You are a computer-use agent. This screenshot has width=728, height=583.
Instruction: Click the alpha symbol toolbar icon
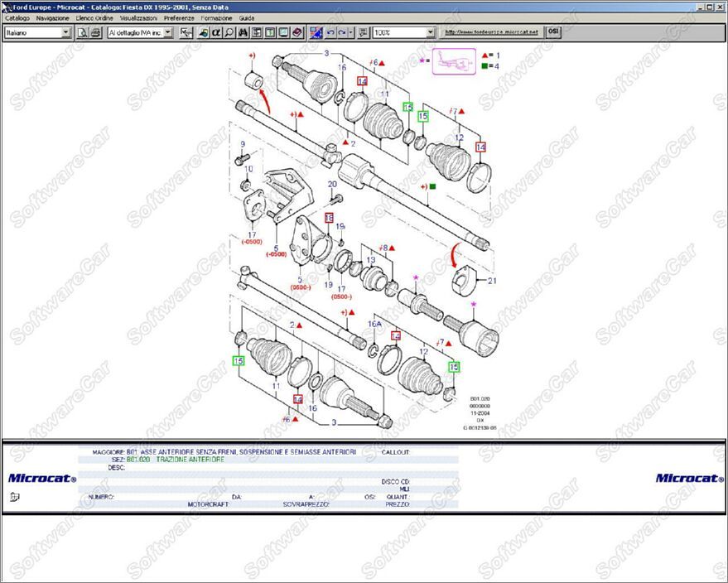click(215, 32)
